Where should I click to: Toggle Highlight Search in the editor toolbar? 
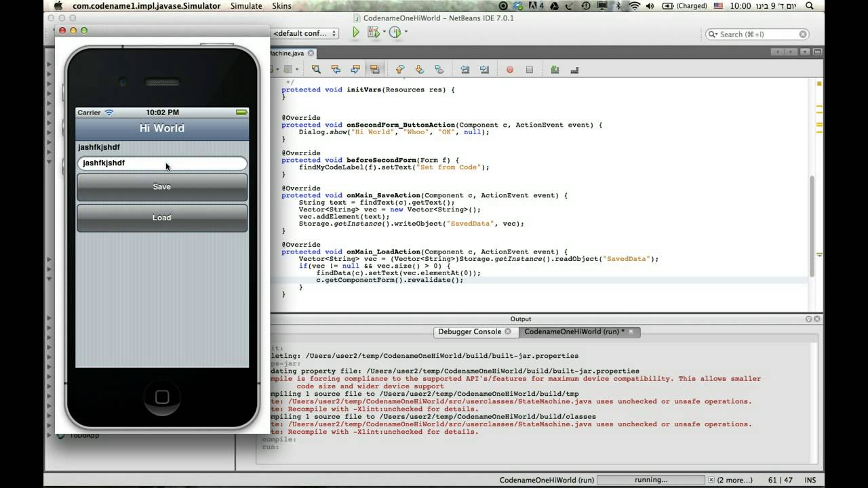374,69
